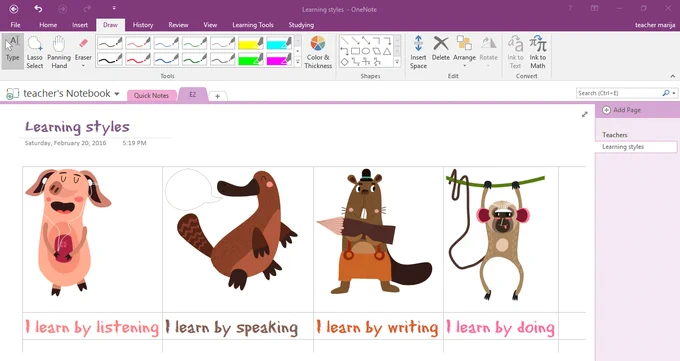Viewport: 680px width, 361px height.
Task: Select the triangle shape
Action: click(x=387, y=51)
